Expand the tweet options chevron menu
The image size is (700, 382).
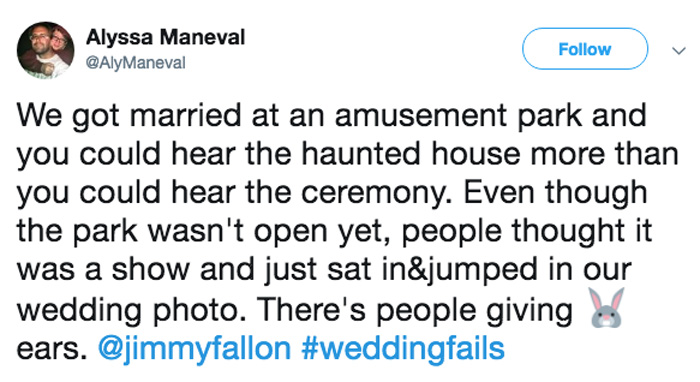(679, 51)
